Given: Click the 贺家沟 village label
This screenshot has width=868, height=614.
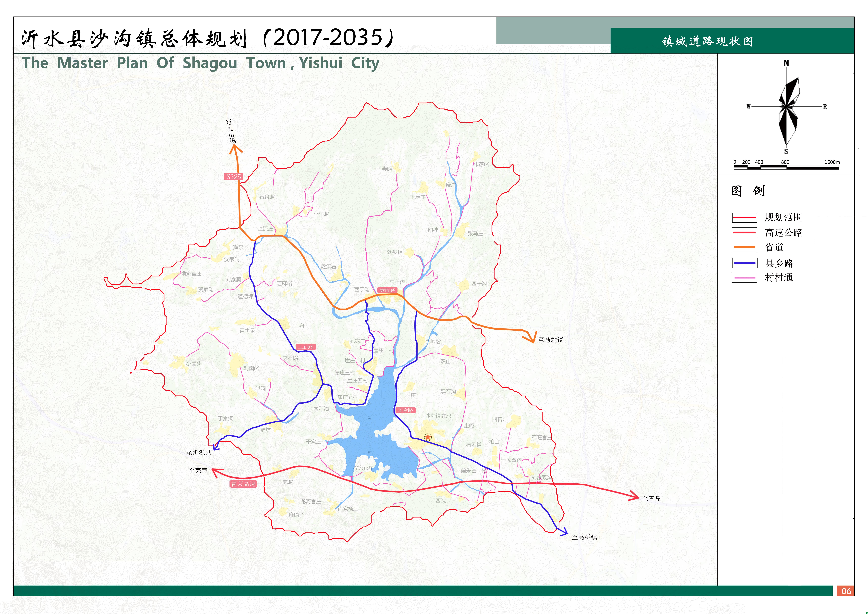Looking at the screenshot, I should coord(206,289).
